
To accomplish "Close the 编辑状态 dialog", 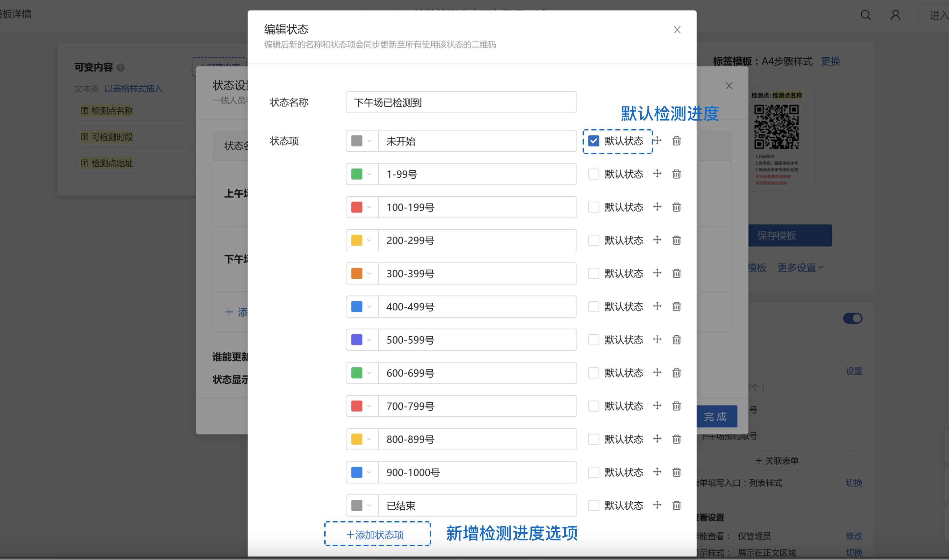I will (677, 30).
